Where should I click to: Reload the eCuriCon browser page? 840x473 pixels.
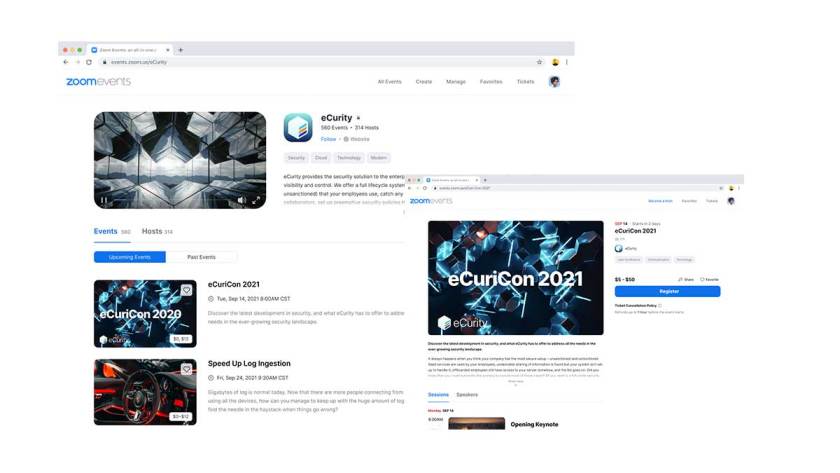pos(425,188)
